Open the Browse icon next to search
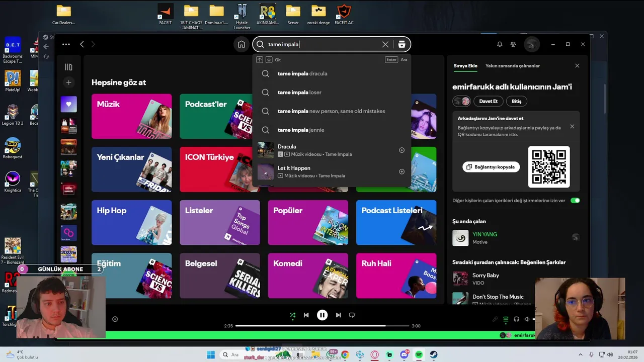The height and width of the screenshot is (362, 644). [x=401, y=44]
